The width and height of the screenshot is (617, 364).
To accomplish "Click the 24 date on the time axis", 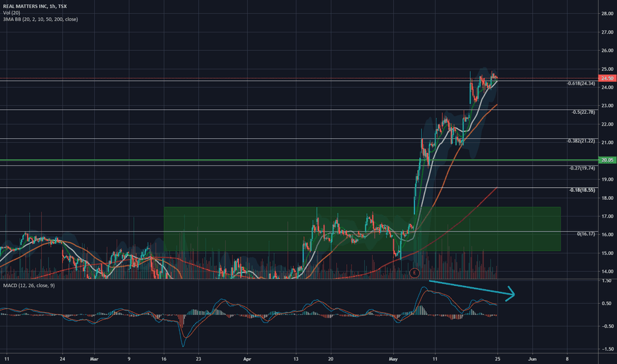I will click(x=62, y=359).
